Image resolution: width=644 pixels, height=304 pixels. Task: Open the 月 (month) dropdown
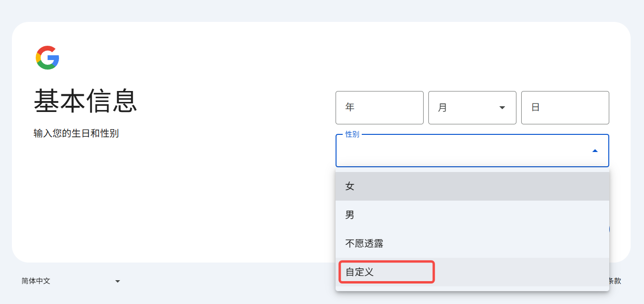point(472,108)
